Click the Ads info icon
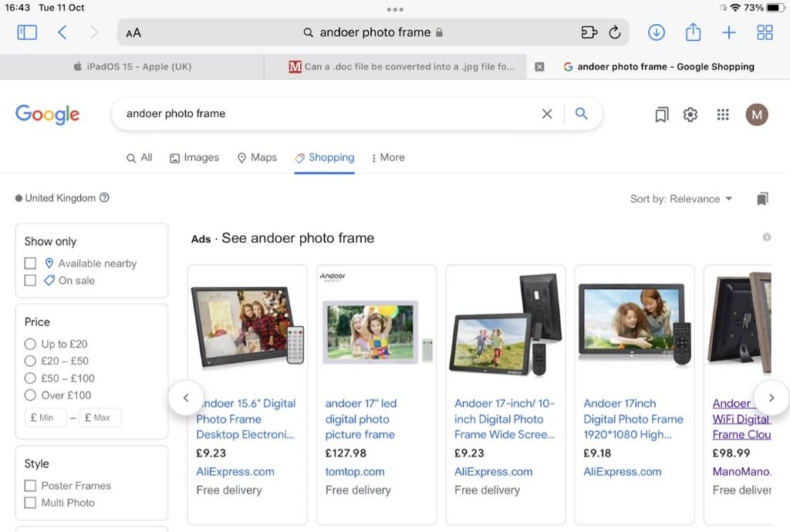This screenshot has height=532, width=790. point(767,237)
